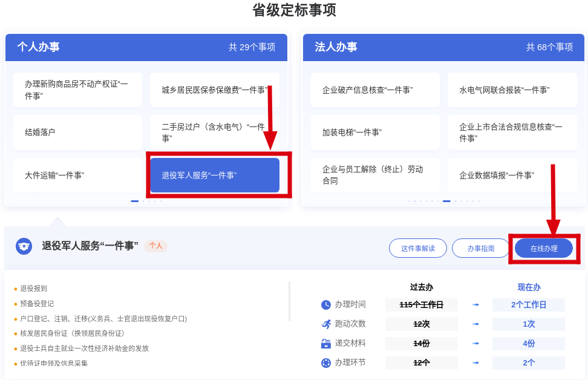Click the veteran service badge icon
588x380 pixels.
click(x=24, y=246)
